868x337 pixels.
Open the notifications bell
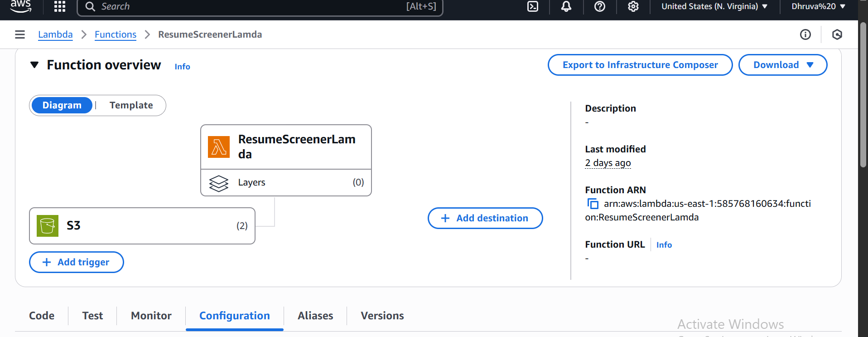(x=566, y=6)
